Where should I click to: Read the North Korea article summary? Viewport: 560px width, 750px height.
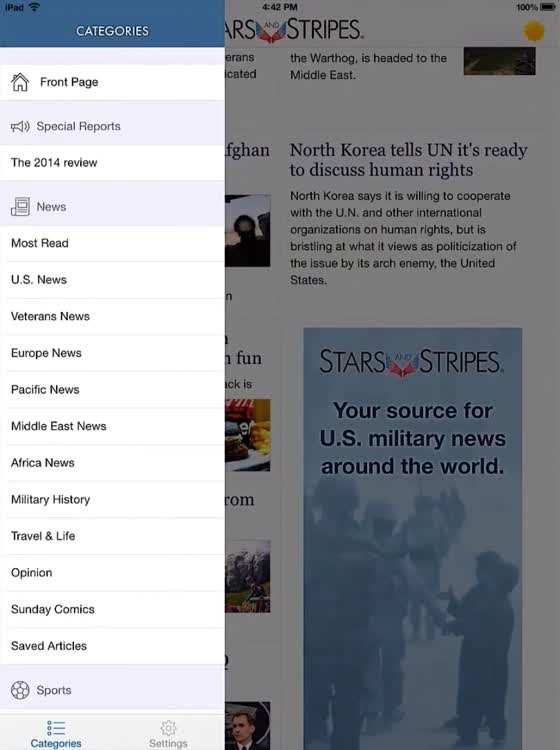coord(403,238)
